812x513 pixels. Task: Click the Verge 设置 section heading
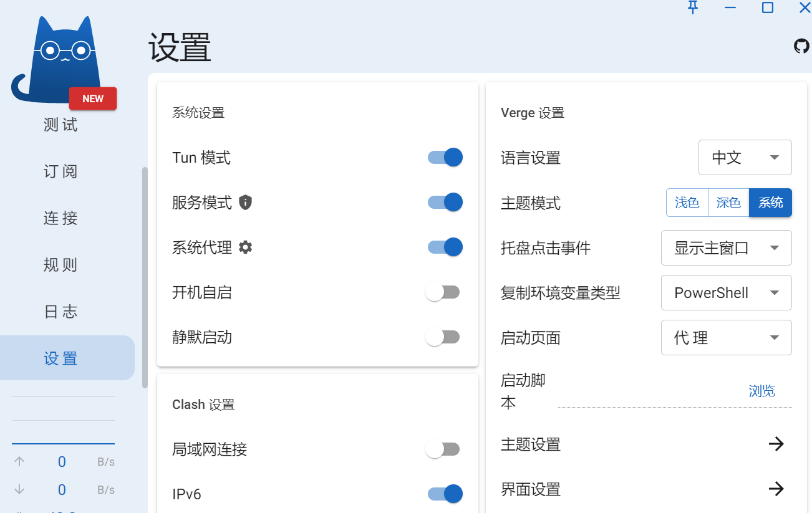pos(533,113)
